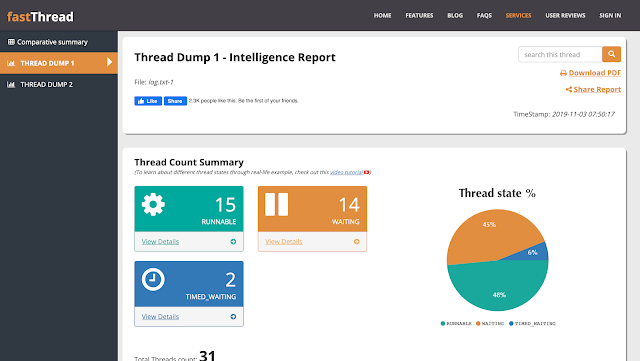Click share icon beside Share Report

click(x=569, y=89)
